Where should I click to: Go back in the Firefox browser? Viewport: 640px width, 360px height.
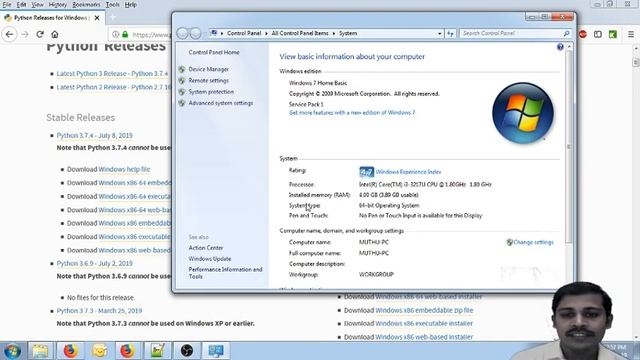[x=10, y=34]
